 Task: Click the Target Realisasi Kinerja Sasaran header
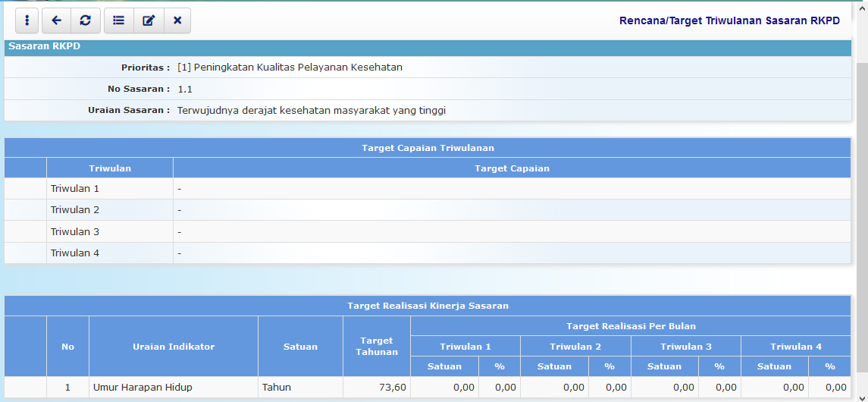[428, 306]
